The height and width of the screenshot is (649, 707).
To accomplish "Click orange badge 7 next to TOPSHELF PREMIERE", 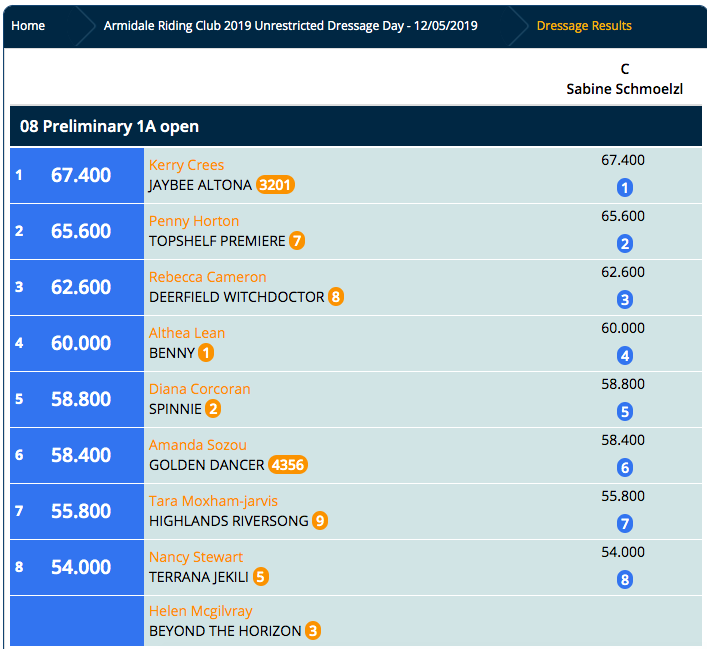I will (297, 241).
